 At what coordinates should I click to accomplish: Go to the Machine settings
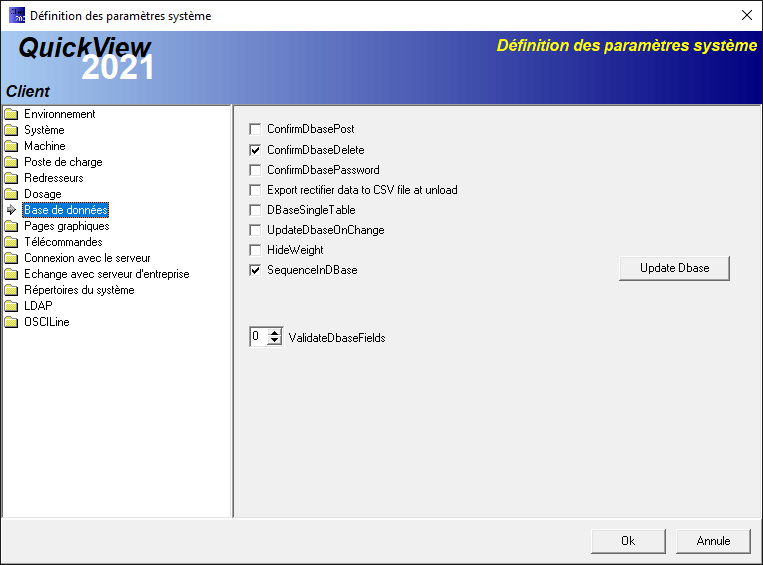(x=45, y=146)
